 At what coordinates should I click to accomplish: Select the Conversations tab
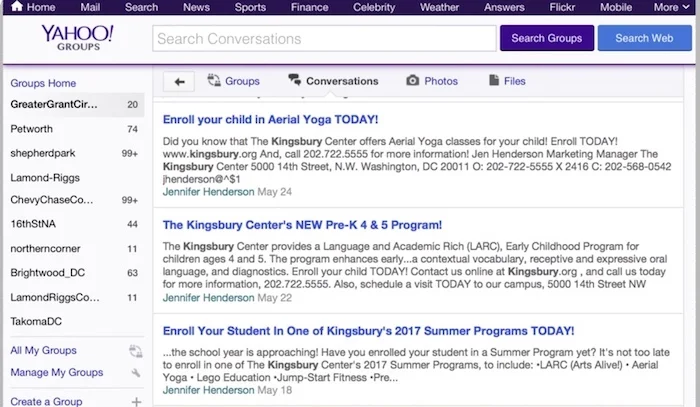(333, 81)
